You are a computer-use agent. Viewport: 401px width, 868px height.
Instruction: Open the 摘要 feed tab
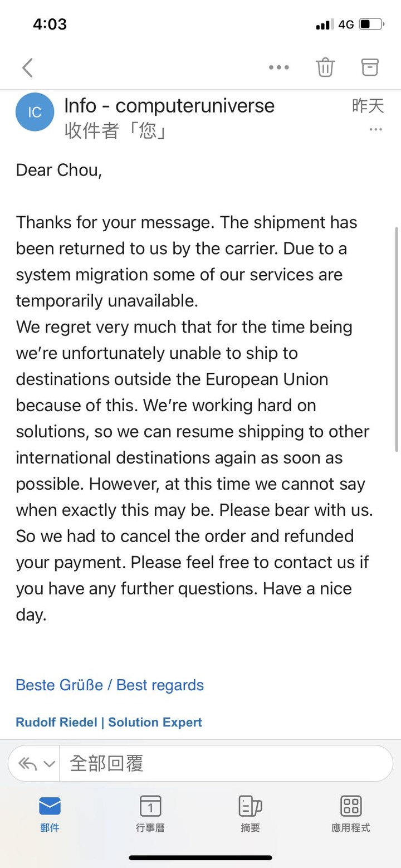click(x=250, y=814)
